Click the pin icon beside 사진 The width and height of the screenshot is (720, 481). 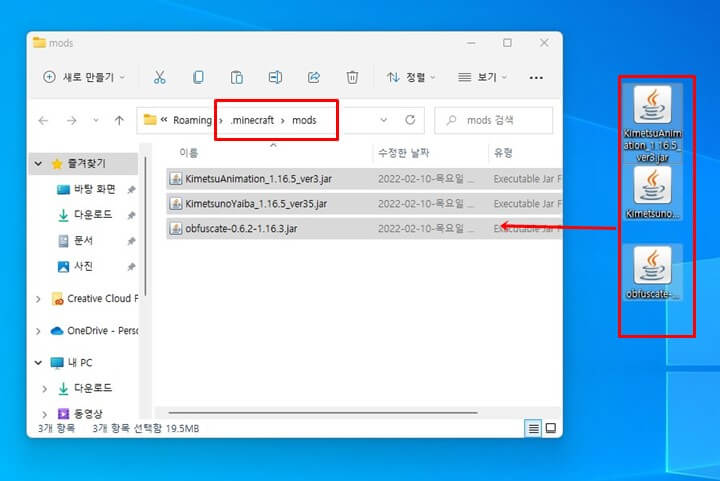131,267
